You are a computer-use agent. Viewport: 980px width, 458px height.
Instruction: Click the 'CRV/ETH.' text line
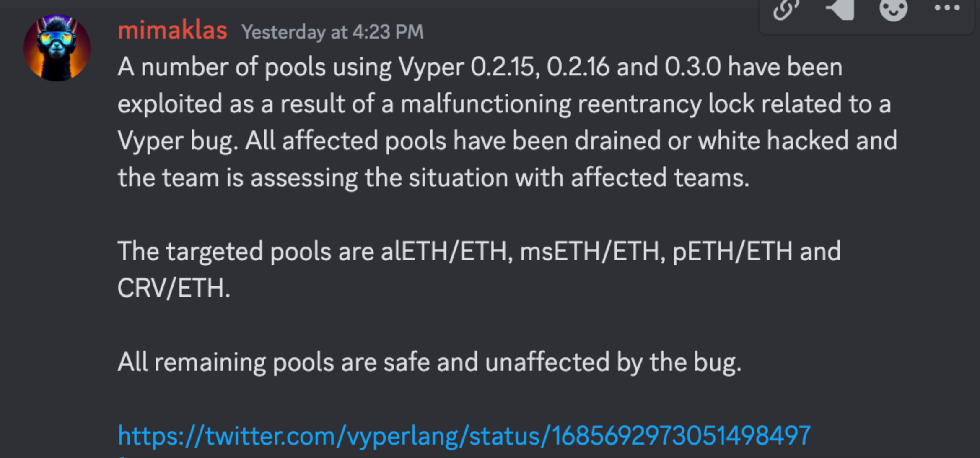[x=174, y=288]
